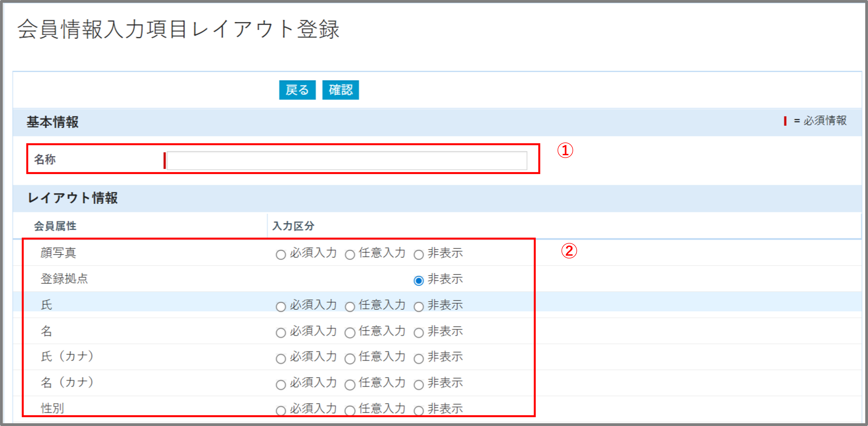The width and height of the screenshot is (868, 426).
Task: Select 任意入力 for 名（カナ）
Action: [x=350, y=385]
